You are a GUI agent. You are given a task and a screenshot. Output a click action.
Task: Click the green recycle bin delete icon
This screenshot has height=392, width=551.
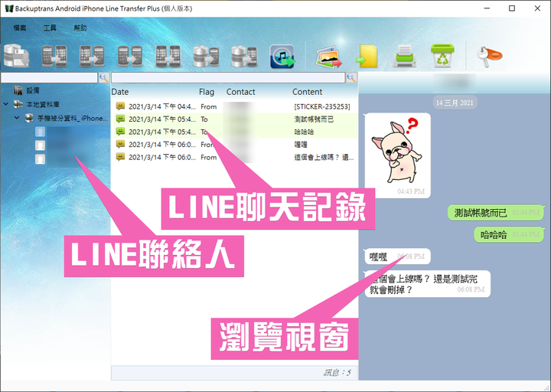point(442,55)
